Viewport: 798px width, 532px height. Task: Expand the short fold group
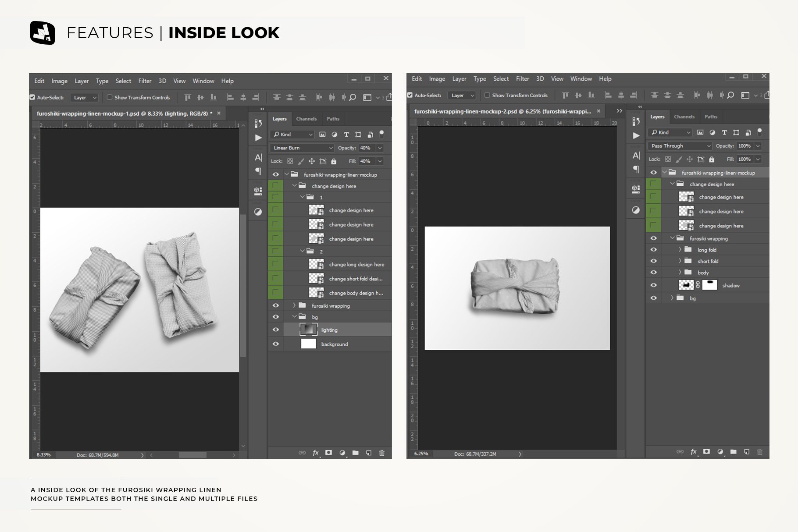click(680, 261)
